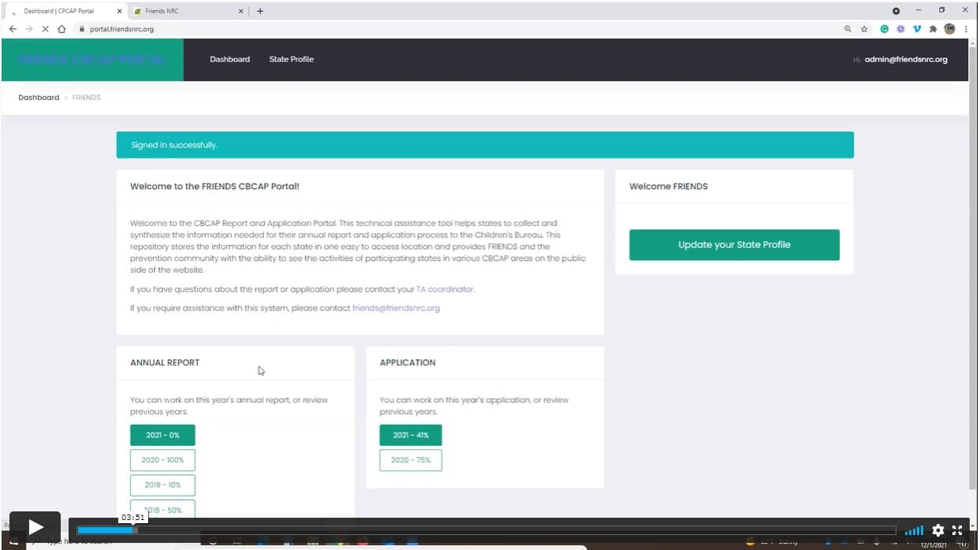Seek on the video progress bar

click(x=486, y=530)
